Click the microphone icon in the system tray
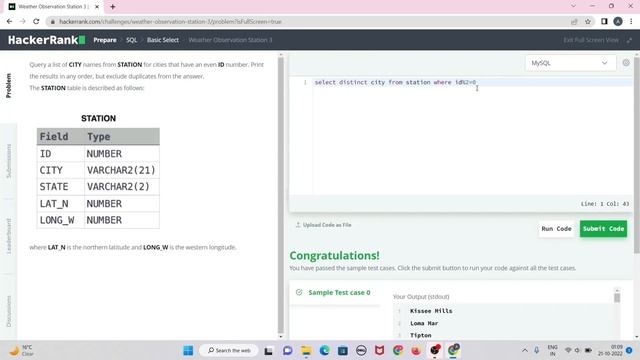Viewport: 640px width, 360px height. coord(537,350)
